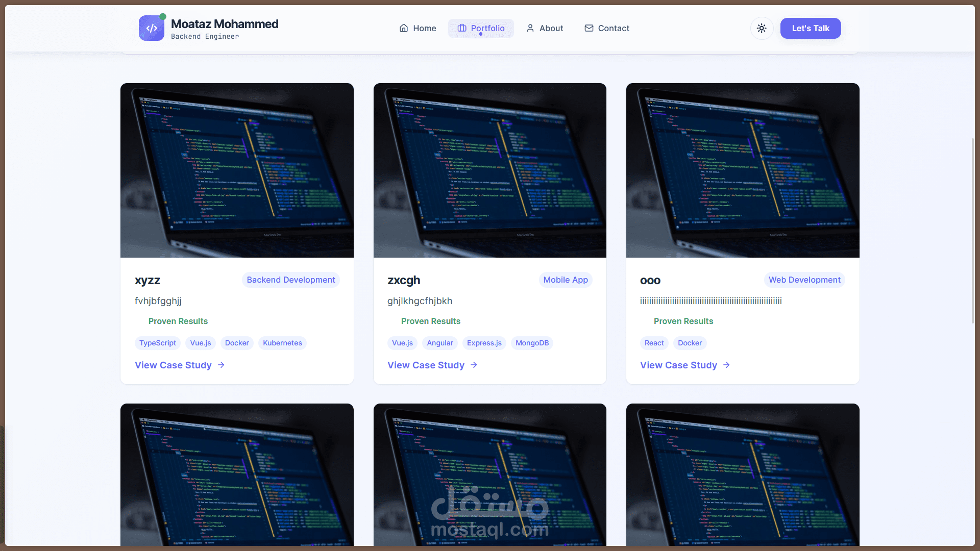The image size is (980, 551).
Task: Open the xyzz project thumbnail image
Action: point(237,170)
